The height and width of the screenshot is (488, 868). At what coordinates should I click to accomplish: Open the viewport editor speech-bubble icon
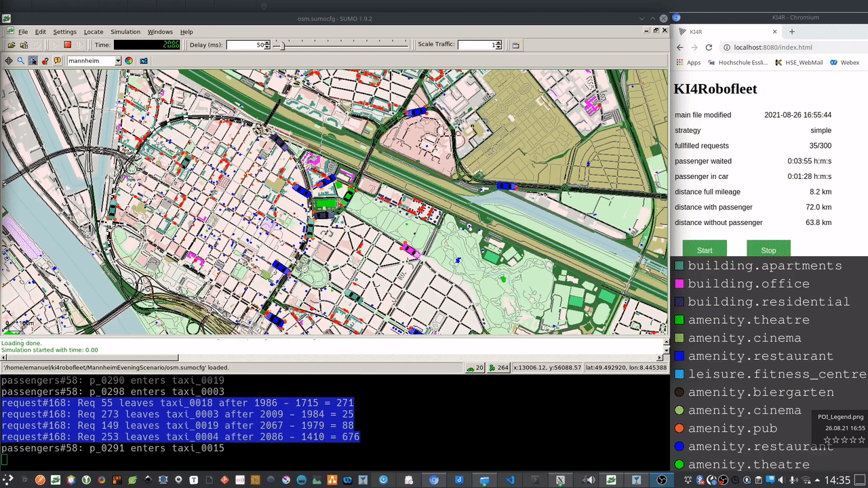tap(57, 61)
